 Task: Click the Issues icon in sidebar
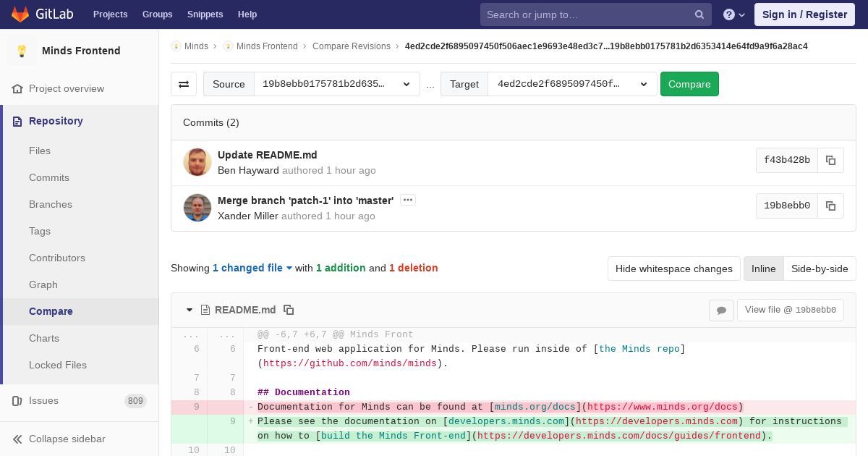[x=17, y=400]
